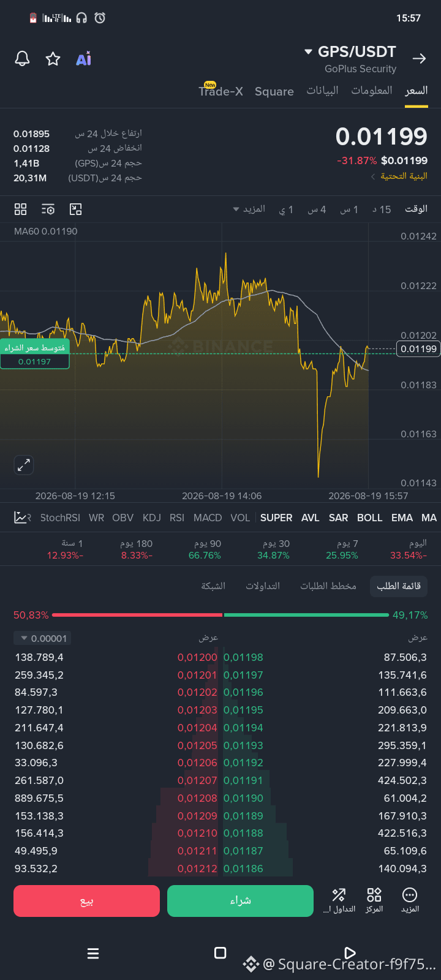Select قائمة الطلب order book tab

pyautogui.click(x=399, y=586)
